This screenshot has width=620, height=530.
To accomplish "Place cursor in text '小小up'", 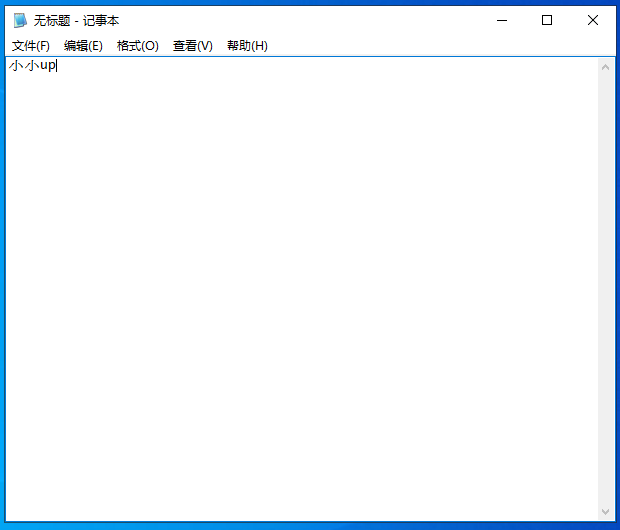I will (32, 65).
